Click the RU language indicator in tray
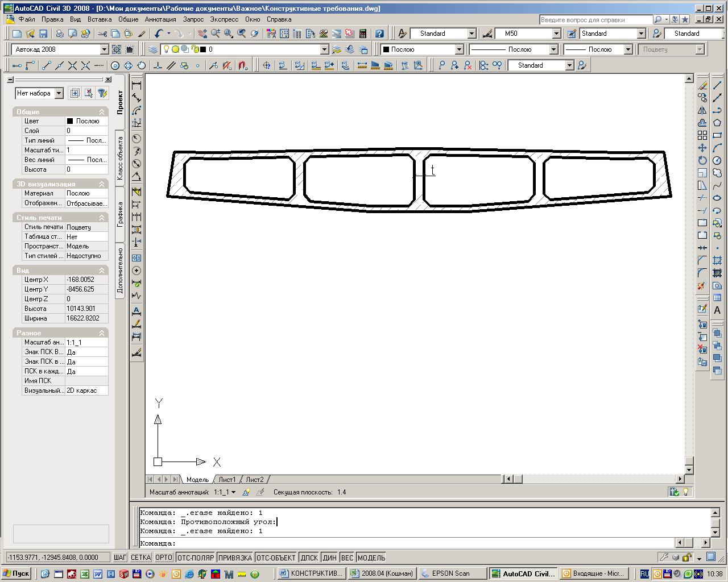This screenshot has width=728, height=582. click(x=644, y=574)
